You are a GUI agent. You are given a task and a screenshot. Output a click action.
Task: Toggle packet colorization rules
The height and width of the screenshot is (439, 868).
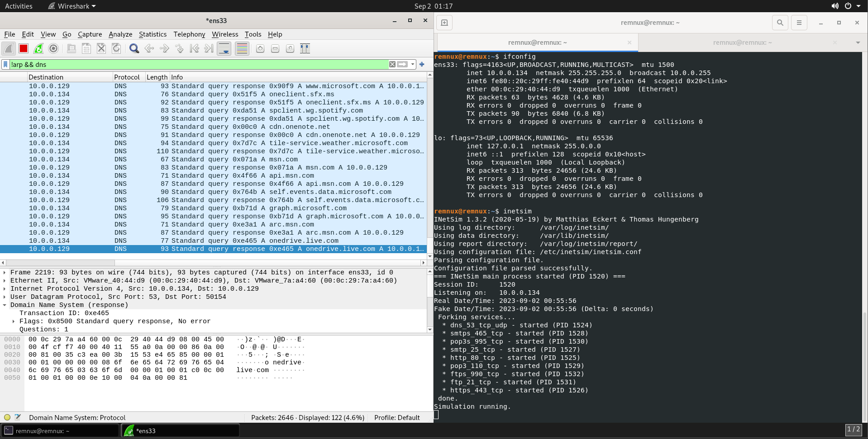(242, 48)
